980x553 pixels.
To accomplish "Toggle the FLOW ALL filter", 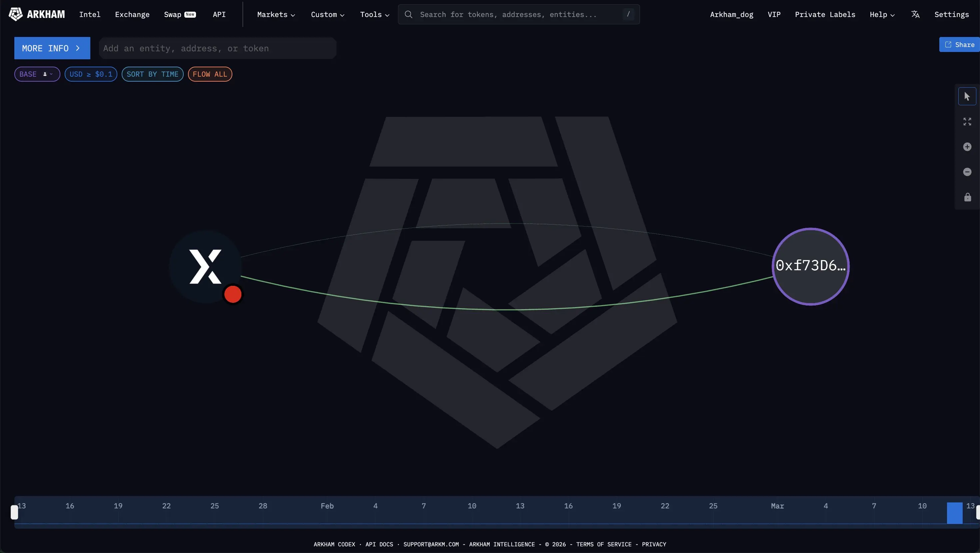I will (210, 74).
